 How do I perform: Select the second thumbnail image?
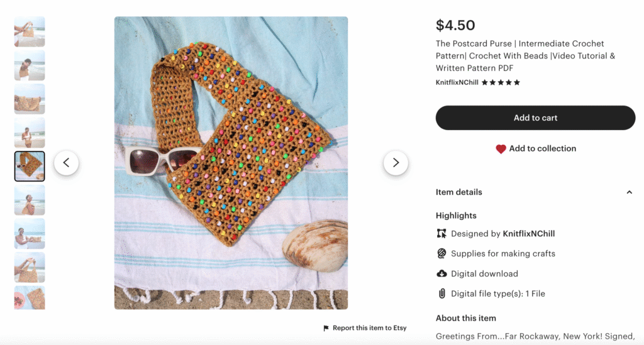coord(30,65)
